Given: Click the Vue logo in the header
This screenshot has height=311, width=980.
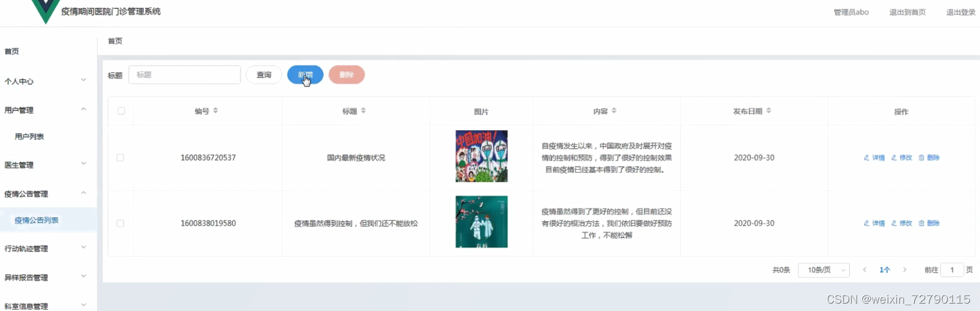Looking at the screenshot, I should [45, 11].
